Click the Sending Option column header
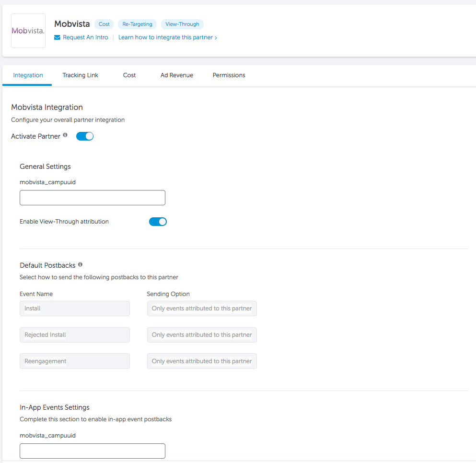Image resolution: width=476 pixels, height=463 pixels. pyautogui.click(x=168, y=294)
